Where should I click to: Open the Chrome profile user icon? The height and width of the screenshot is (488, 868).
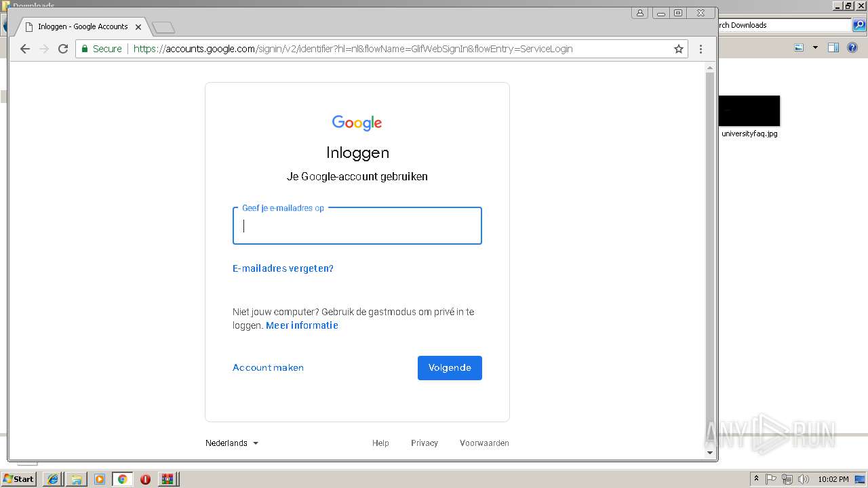[x=640, y=13]
